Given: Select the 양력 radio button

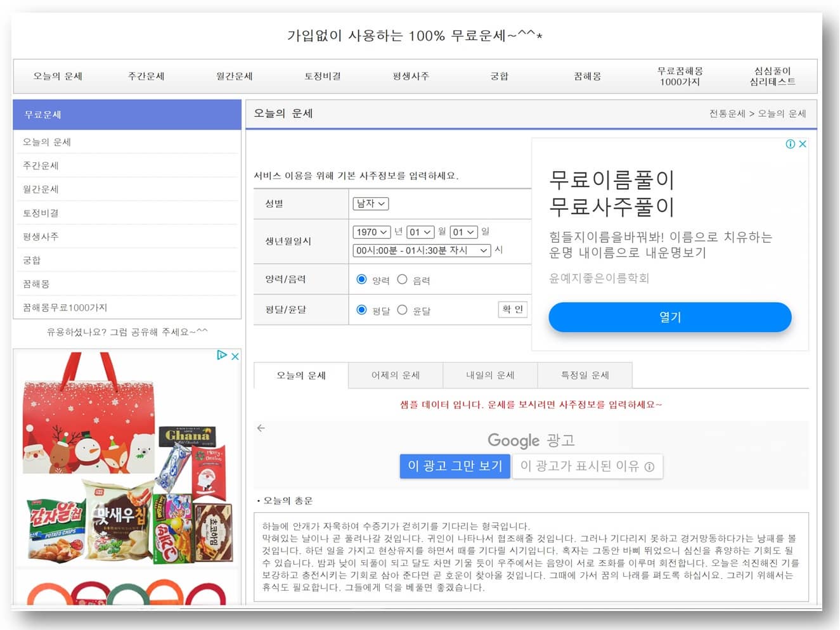Looking at the screenshot, I should [x=361, y=279].
